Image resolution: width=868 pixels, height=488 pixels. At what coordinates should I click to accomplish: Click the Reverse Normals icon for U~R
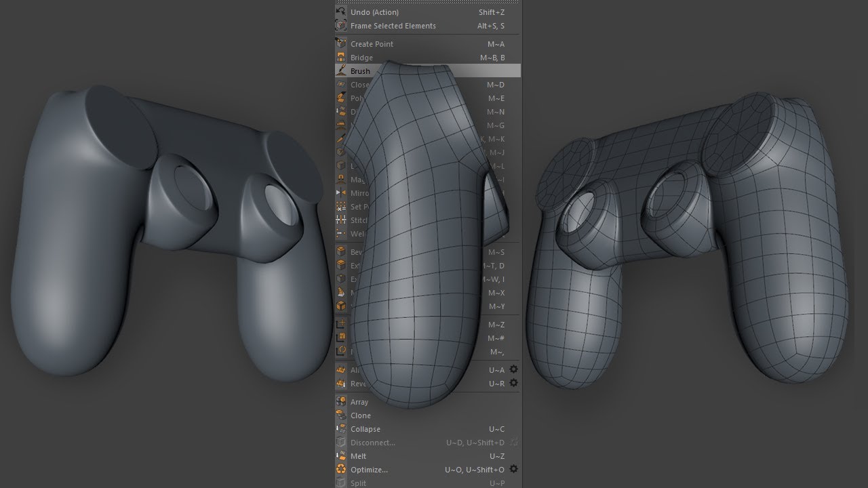341,384
